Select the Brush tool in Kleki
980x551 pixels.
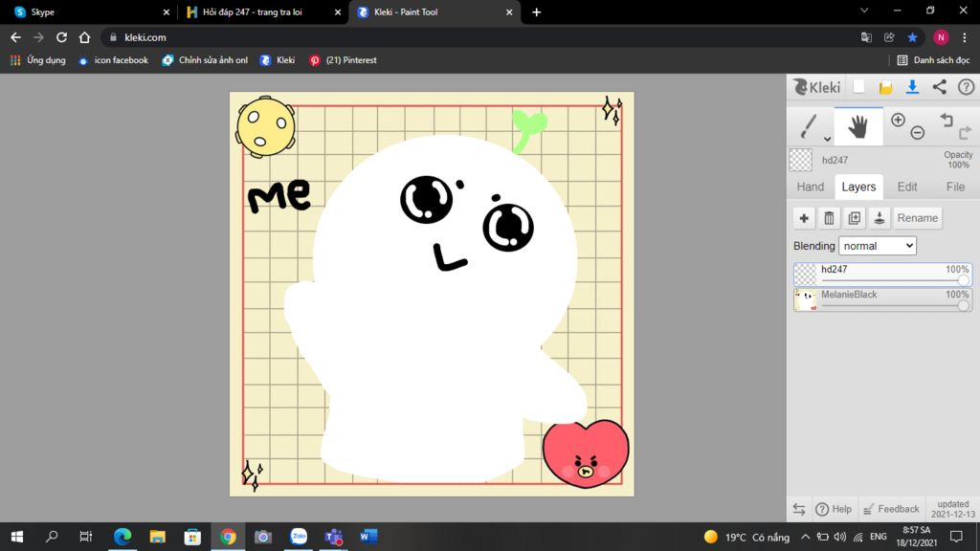point(808,126)
